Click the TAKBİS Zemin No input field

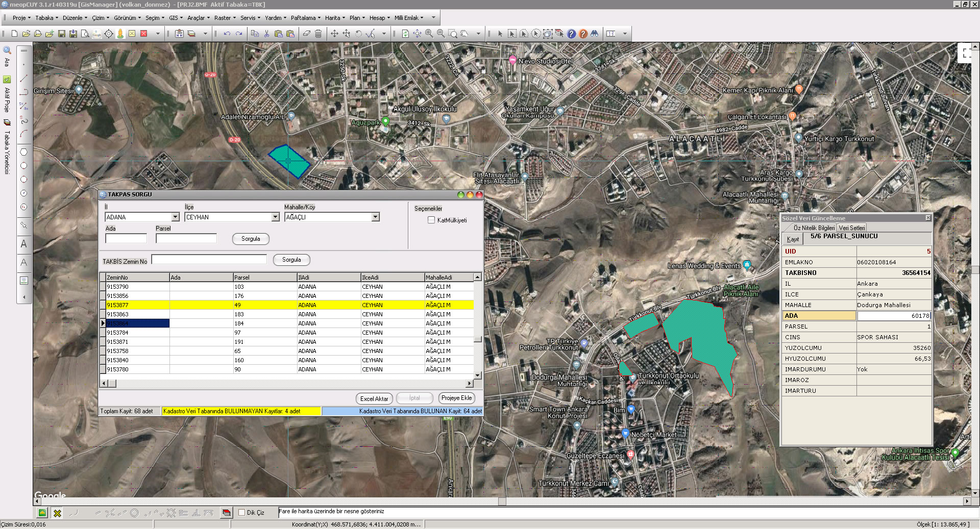[x=209, y=260]
